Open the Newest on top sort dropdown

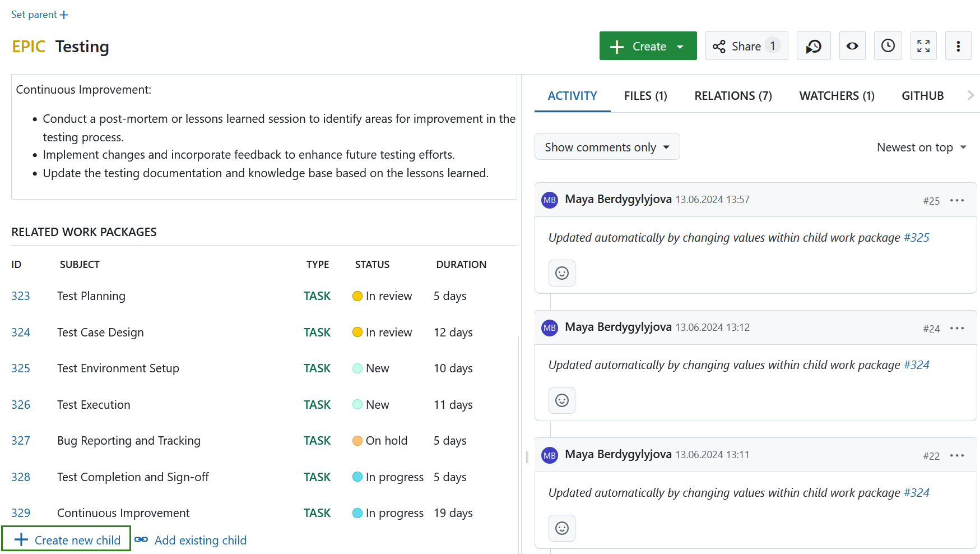(921, 147)
